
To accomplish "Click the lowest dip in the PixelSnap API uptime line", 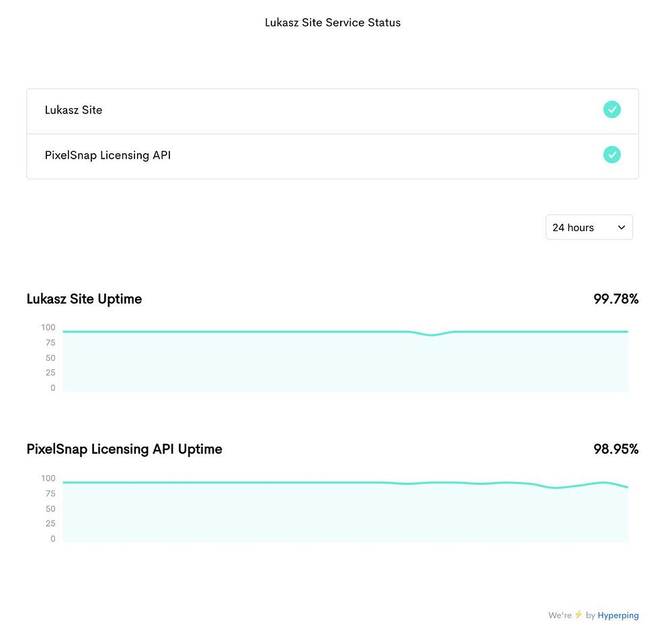I will pyautogui.click(x=555, y=488).
